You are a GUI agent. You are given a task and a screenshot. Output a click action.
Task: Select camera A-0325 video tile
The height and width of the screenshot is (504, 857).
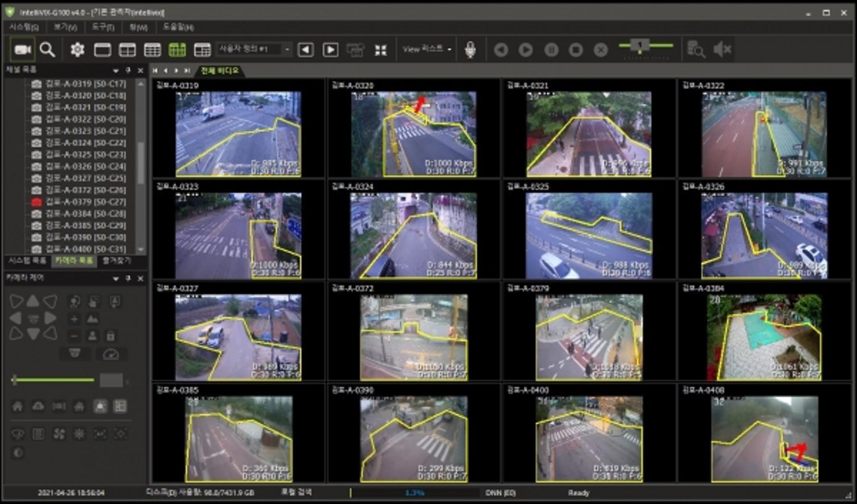[588, 230]
